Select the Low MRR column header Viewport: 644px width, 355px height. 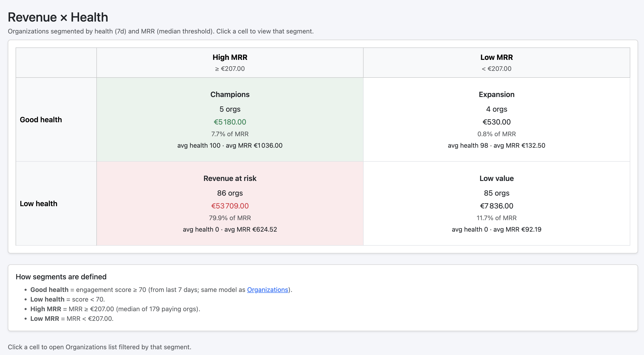(x=496, y=57)
